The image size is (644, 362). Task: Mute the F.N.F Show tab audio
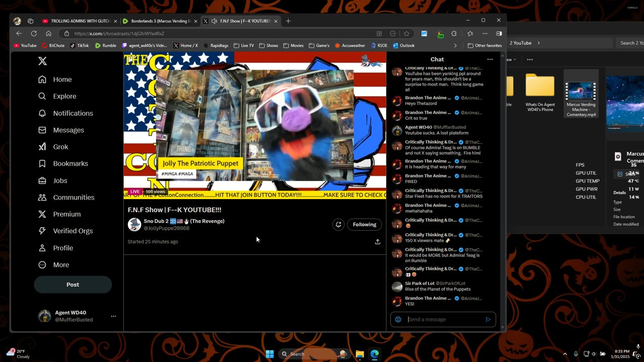(x=214, y=21)
